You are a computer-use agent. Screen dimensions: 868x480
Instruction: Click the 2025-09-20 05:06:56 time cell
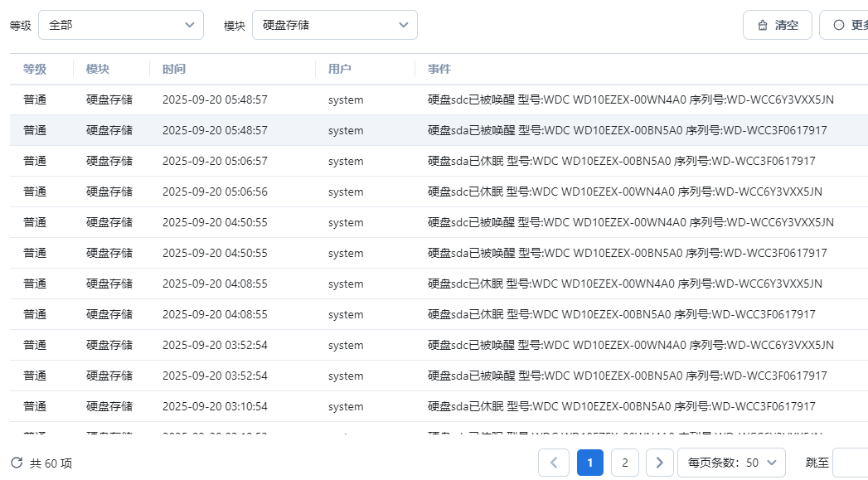(215, 192)
